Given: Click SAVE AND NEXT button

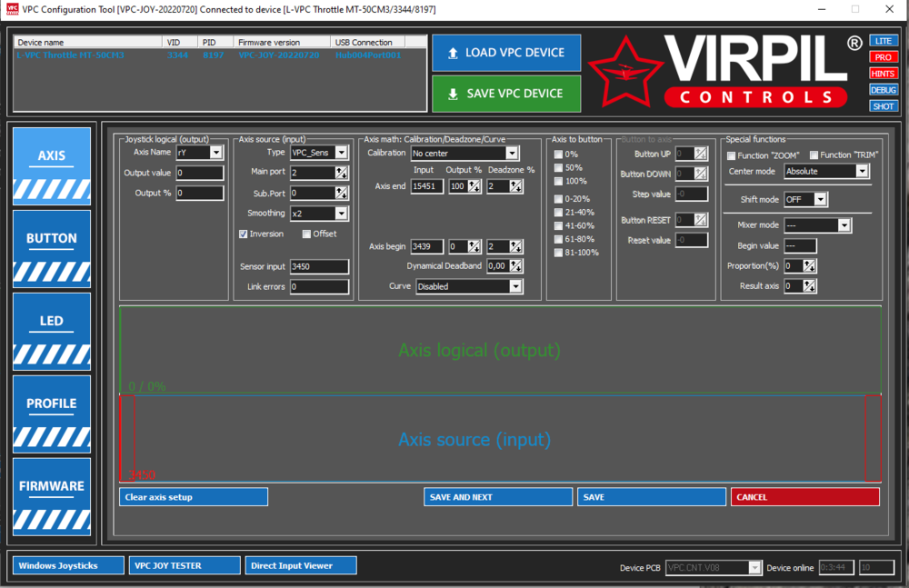Looking at the screenshot, I should pyautogui.click(x=498, y=497).
